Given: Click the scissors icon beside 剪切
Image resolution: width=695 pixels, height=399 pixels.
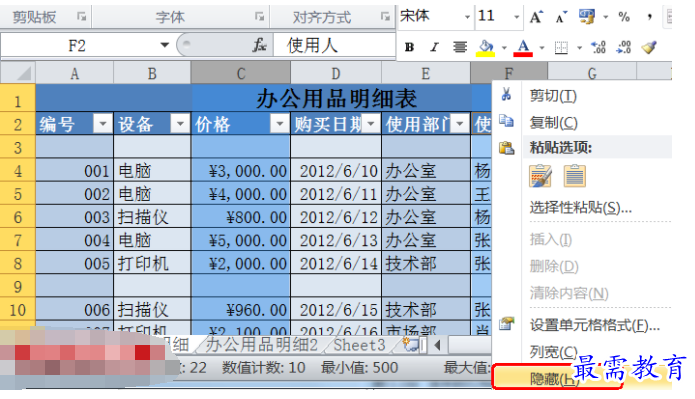Looking at the screenshot, I should 506,94.
